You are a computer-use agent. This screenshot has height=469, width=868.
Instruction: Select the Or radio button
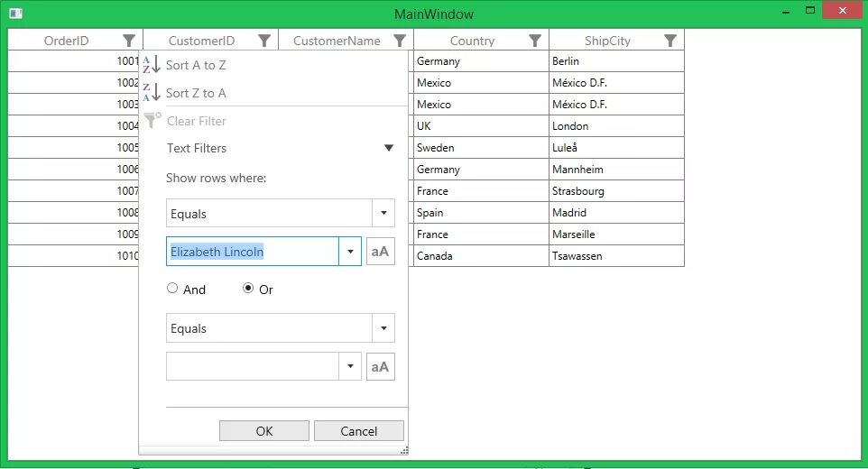tap(248, 288)
